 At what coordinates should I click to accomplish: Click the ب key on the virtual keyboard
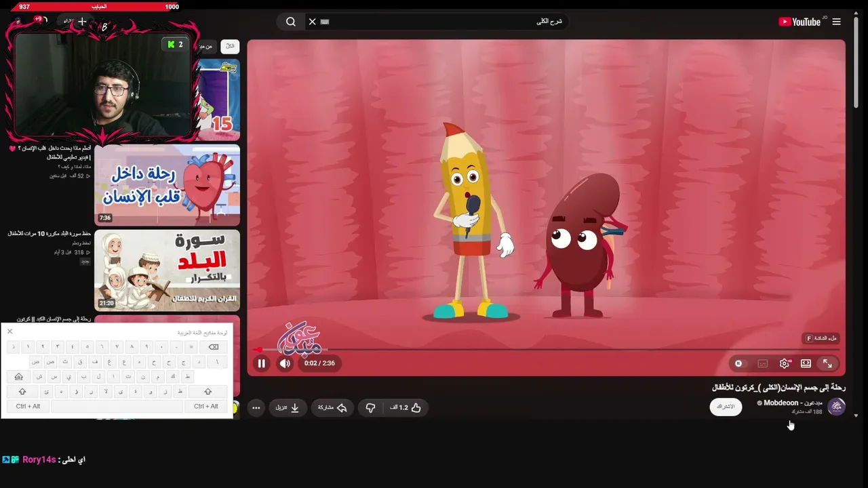(83, 377)
